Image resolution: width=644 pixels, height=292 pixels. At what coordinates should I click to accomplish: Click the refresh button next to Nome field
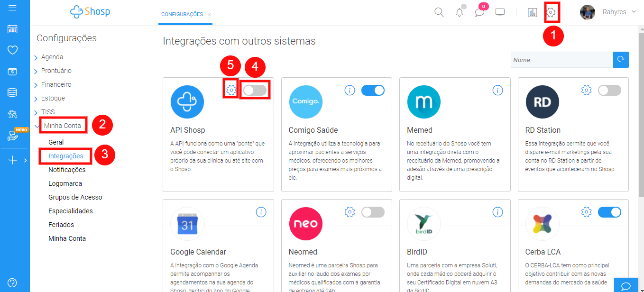tap(621, 60)
